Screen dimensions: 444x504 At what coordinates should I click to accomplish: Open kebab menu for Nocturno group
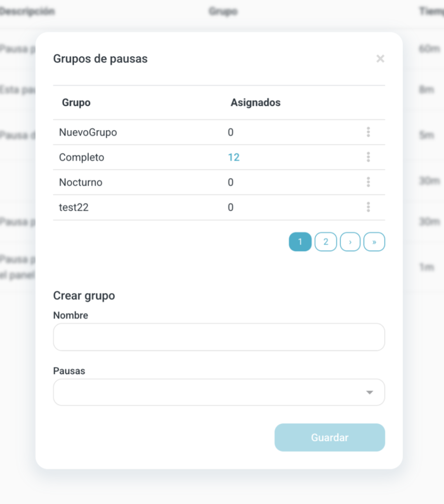tap(368, 183)
